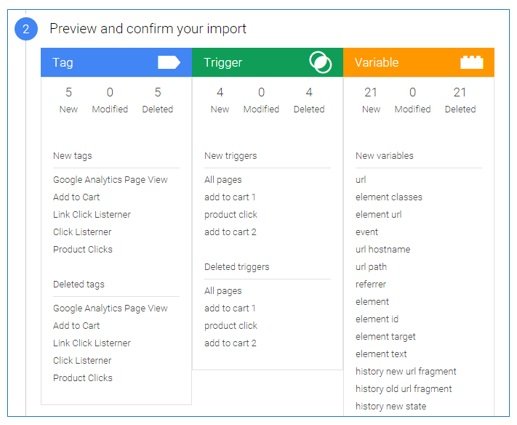Viewport: 517px width, 425px height.
Task: Click the Variable column Deleted count 21
Action: (460, 92)
